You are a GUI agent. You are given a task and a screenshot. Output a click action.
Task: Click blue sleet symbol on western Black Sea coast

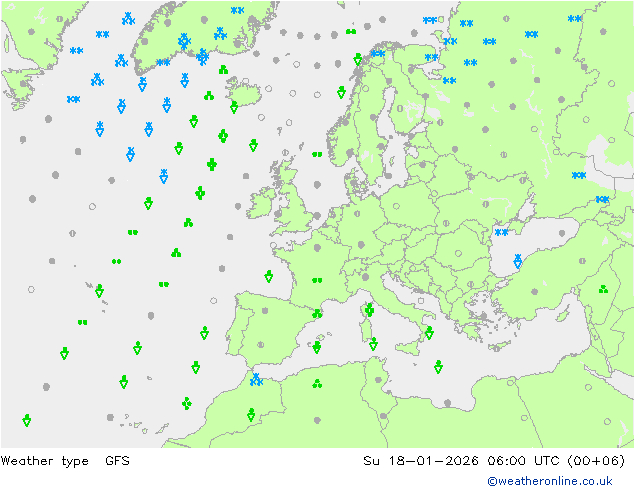click(518, 262)
